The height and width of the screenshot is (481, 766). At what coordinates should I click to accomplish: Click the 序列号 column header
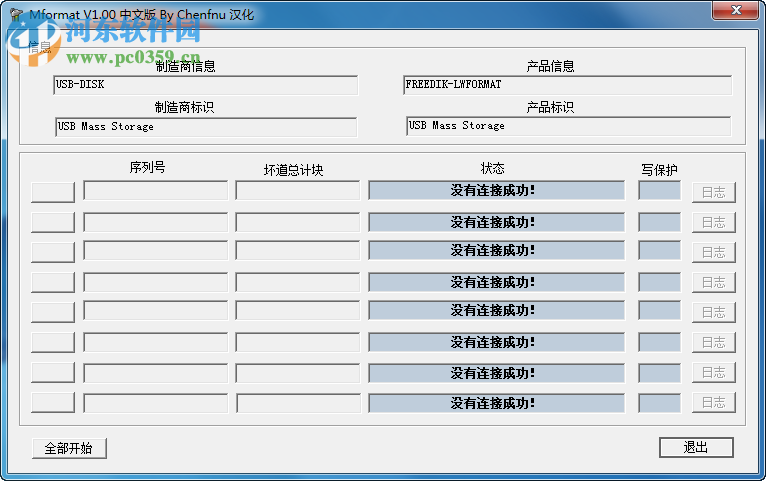148,167
